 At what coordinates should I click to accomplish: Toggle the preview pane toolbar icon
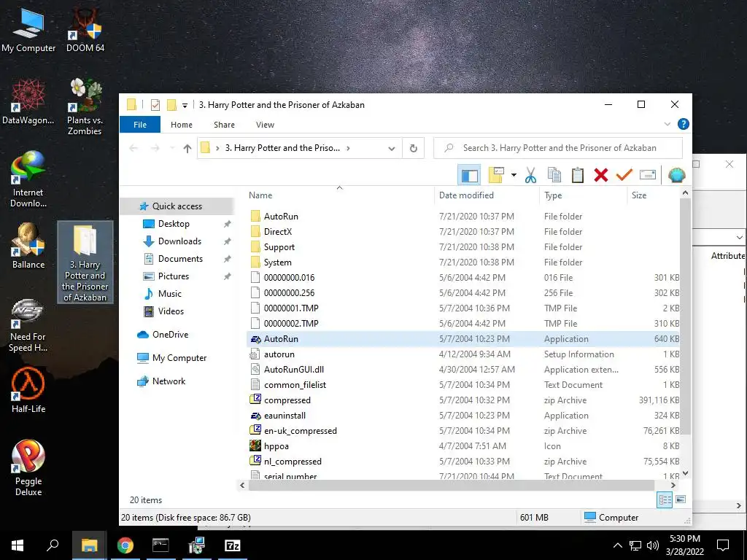point(469,175)
